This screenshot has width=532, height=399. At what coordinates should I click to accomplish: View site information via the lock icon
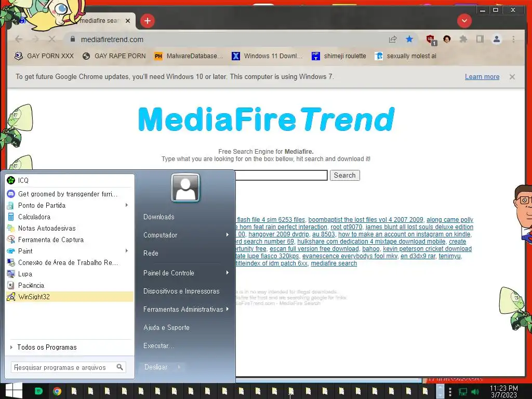point(72,39)
